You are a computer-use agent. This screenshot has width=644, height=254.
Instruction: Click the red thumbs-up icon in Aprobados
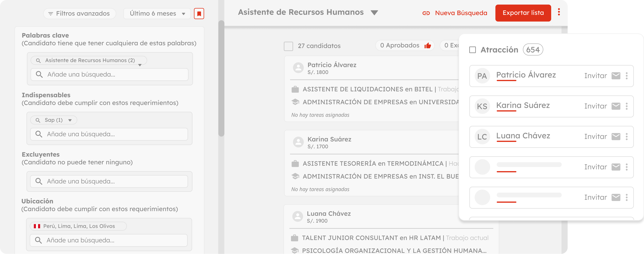click(x=428, y=46)
